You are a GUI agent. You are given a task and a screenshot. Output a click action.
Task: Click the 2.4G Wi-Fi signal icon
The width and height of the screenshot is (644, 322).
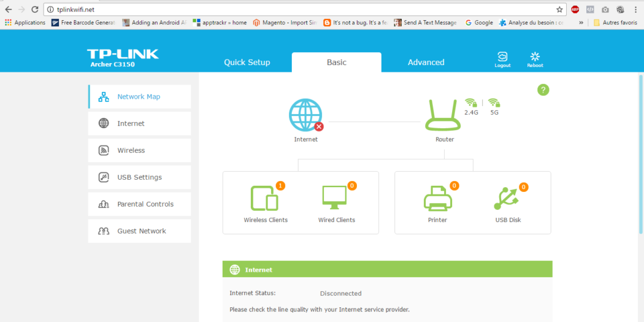click(471, 103)
